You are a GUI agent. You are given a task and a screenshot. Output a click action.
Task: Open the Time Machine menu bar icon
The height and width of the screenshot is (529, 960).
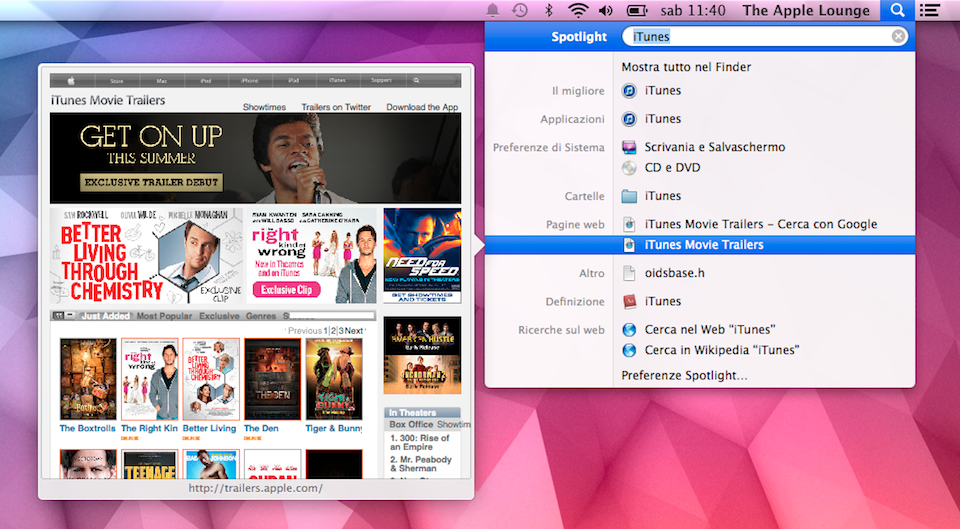520,10
